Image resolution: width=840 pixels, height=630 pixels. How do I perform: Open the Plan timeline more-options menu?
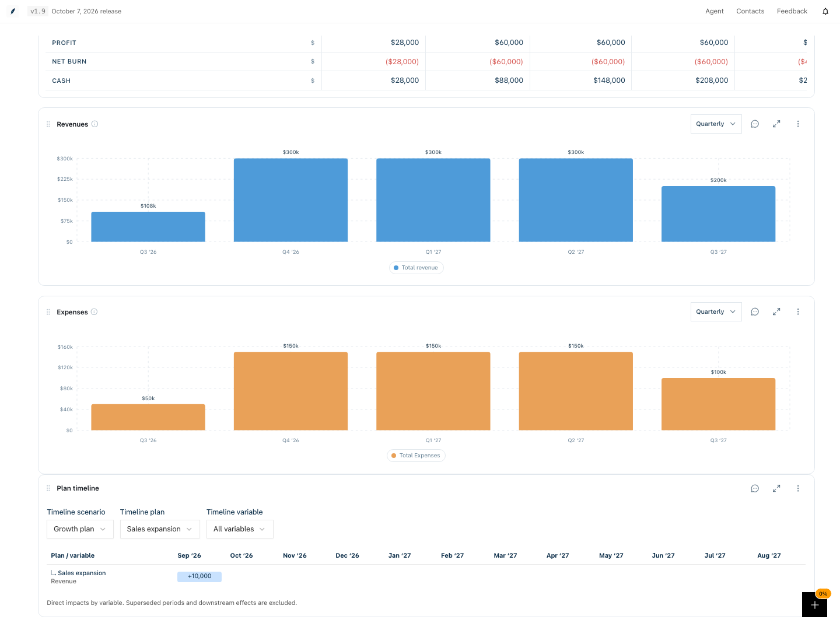coord(798,488)
